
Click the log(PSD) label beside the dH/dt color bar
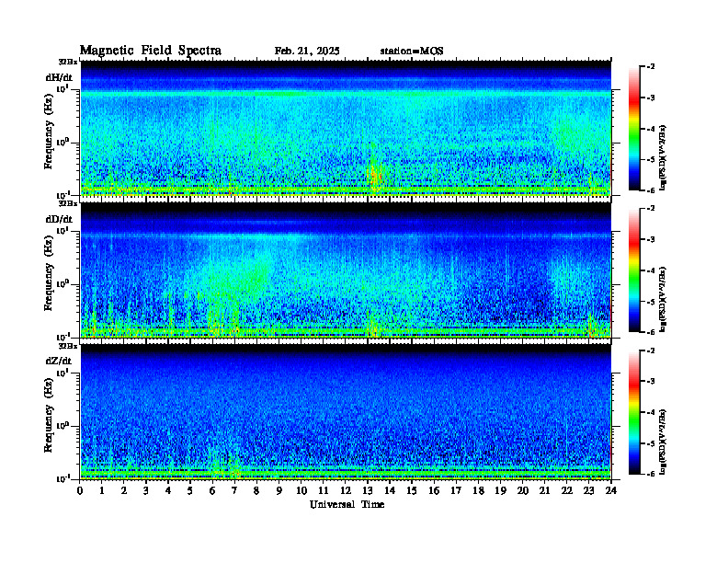(x=664, y=157)
